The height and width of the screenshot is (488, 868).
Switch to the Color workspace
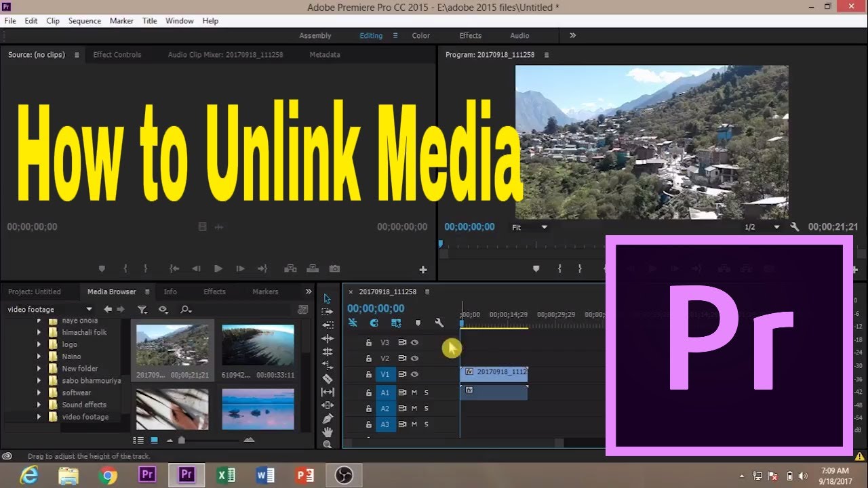[421, 35]
